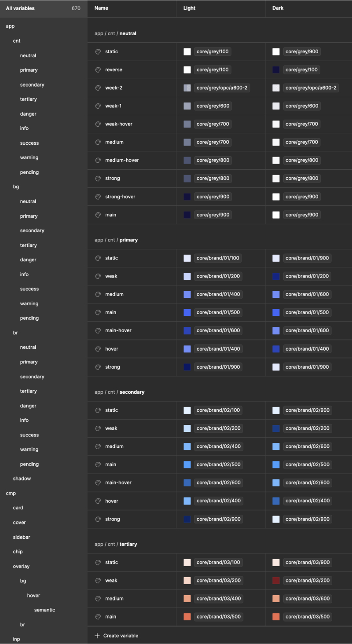Click the Light mode column header
The image size is (352, 644).
click(189, 8)
